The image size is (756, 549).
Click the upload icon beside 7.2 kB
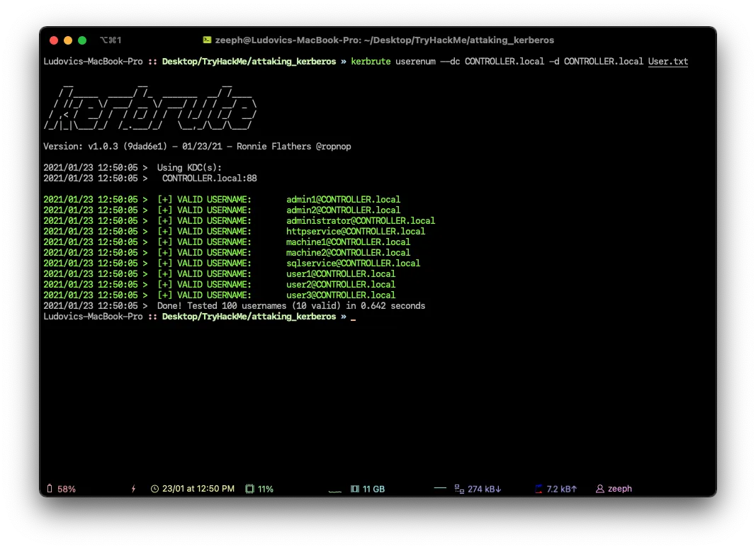point(539,489)
